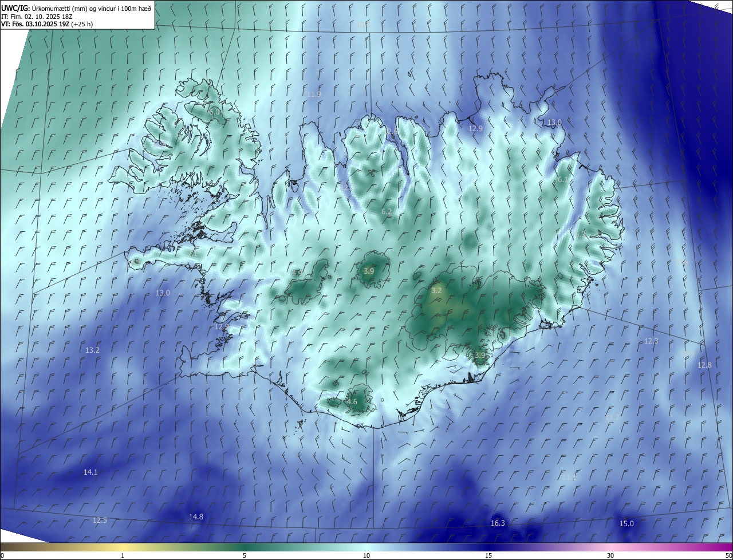Click the 6.1 value label
The image size is (733, 560).
tap(563, 180)
